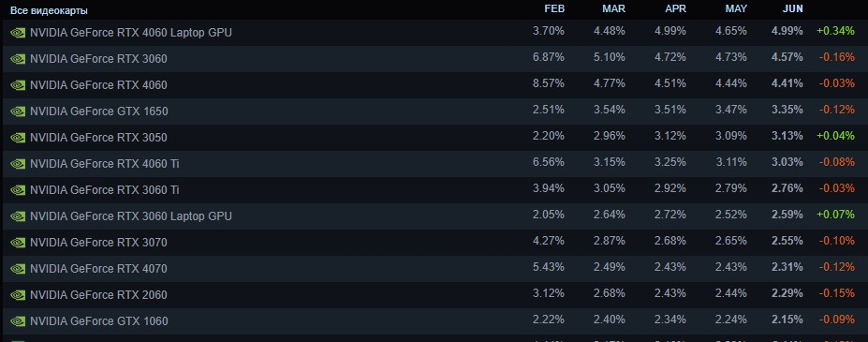Click NVIDIA icon next to GTX 1060

(x=18, y=321)
